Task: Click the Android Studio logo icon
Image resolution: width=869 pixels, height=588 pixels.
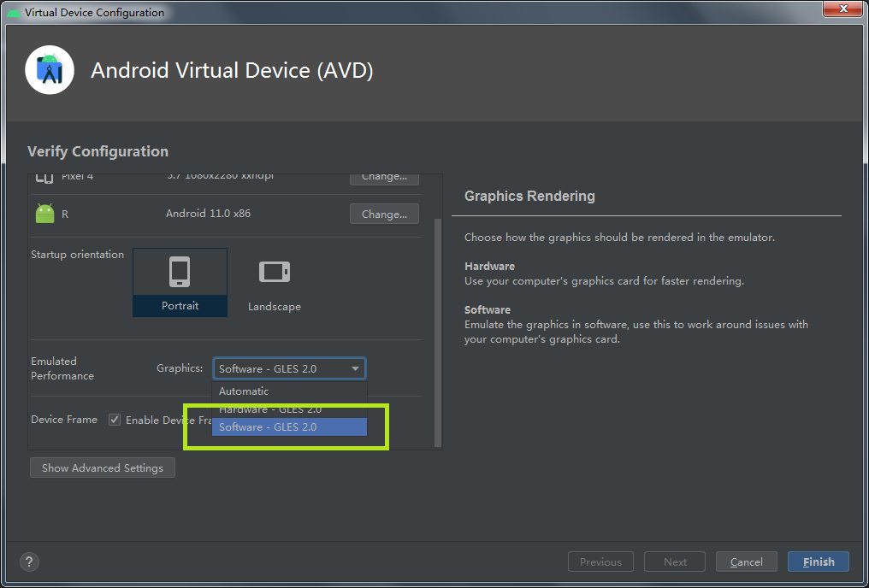Action: [x=50, y=70]
